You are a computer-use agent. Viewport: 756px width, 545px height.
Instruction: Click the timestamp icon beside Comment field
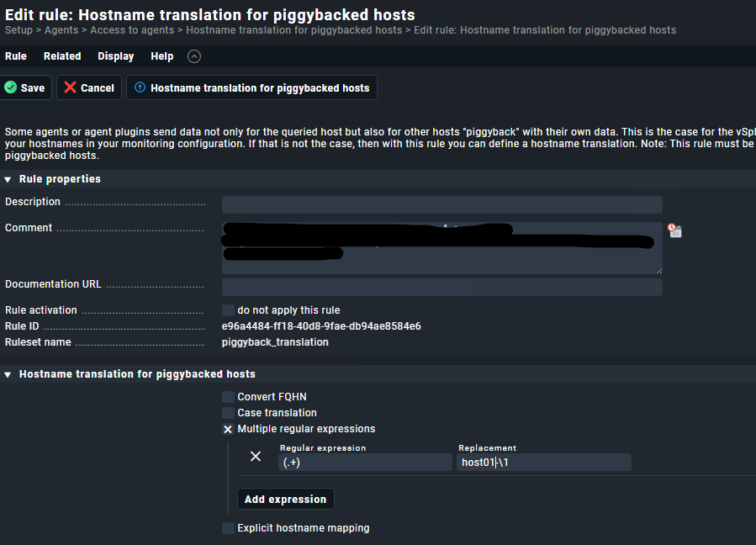coord(674,230)
